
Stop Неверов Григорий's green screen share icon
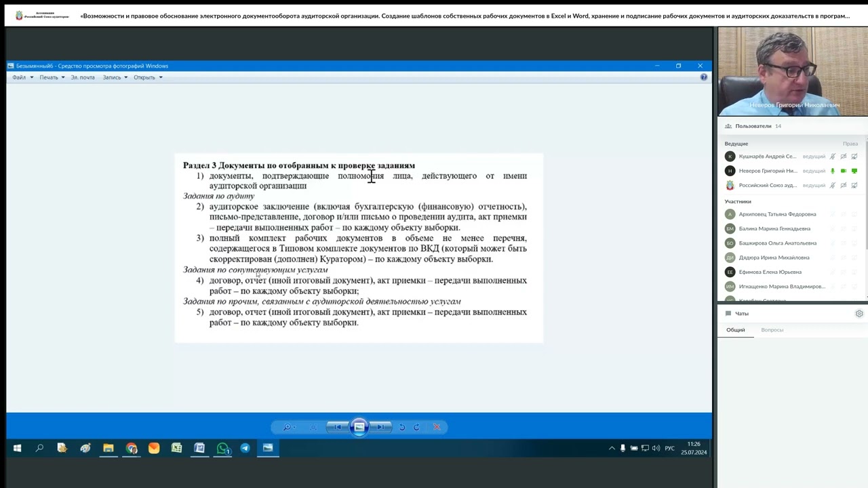(854, 171)
